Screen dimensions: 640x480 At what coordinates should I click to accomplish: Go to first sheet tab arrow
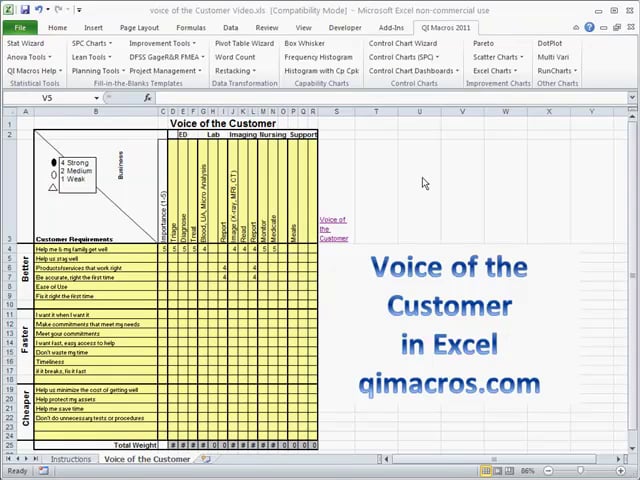coord(8,459)
